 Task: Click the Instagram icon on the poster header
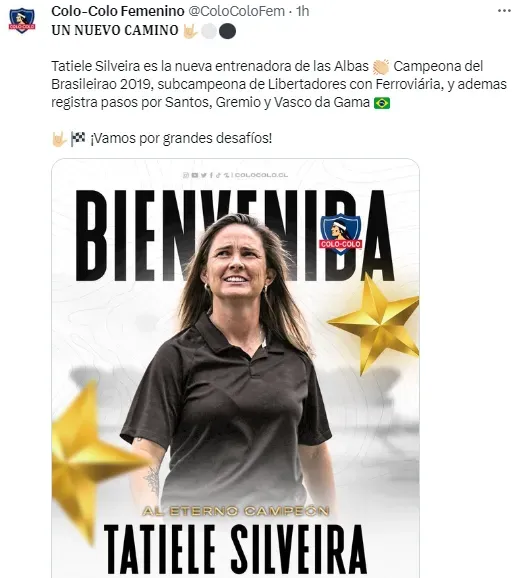click(x=186, y=175)
